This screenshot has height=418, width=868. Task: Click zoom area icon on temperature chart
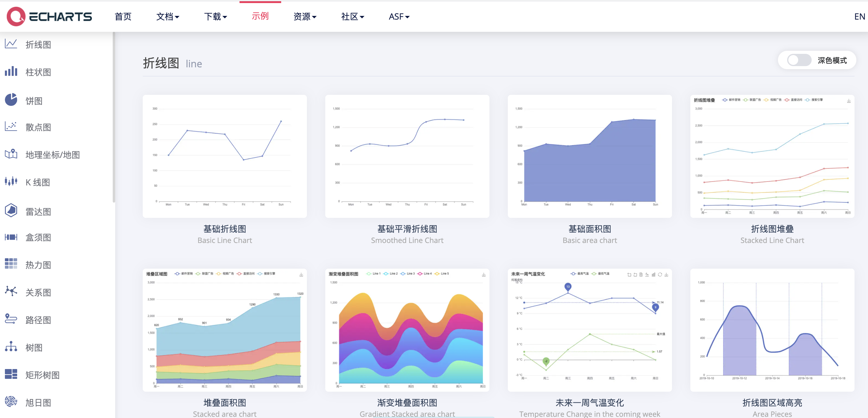click(629, 274)
